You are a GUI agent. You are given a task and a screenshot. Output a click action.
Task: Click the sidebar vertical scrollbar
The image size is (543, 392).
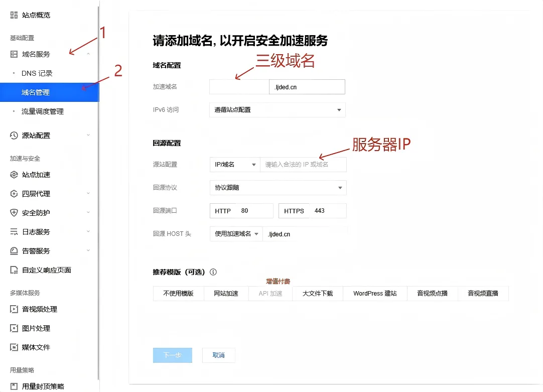point(98,201)
